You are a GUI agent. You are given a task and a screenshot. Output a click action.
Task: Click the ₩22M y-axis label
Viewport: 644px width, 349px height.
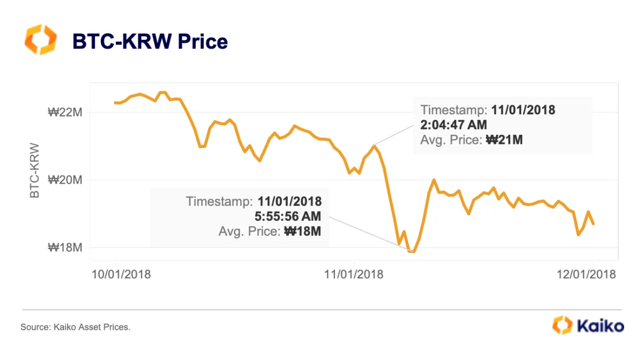[65, 112]
